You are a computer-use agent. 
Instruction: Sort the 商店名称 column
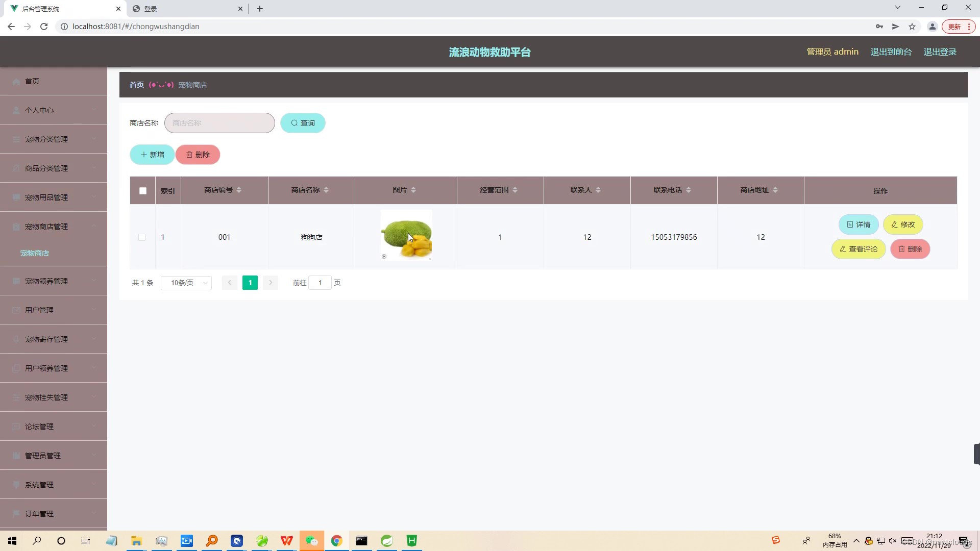click(x=326, y=190)
